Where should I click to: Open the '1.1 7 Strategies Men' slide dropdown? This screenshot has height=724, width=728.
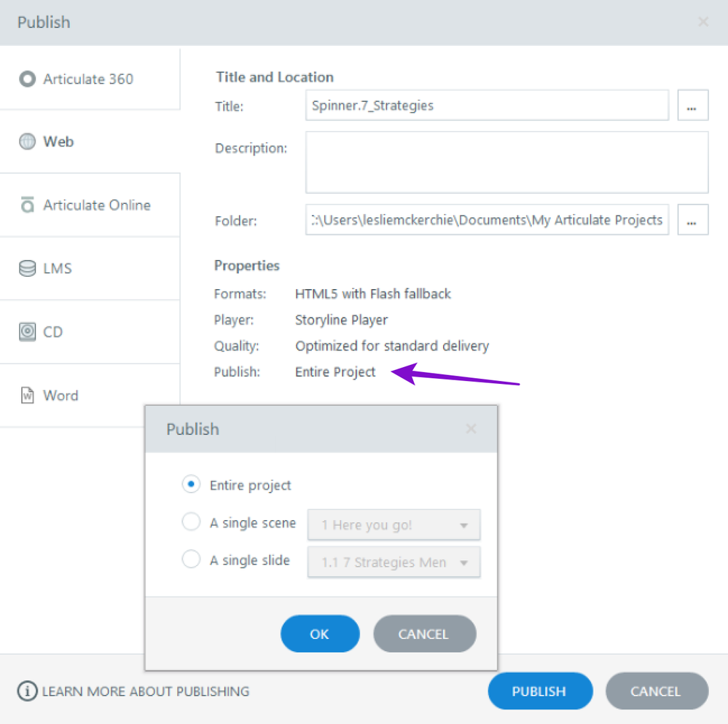tap(394, 562)
